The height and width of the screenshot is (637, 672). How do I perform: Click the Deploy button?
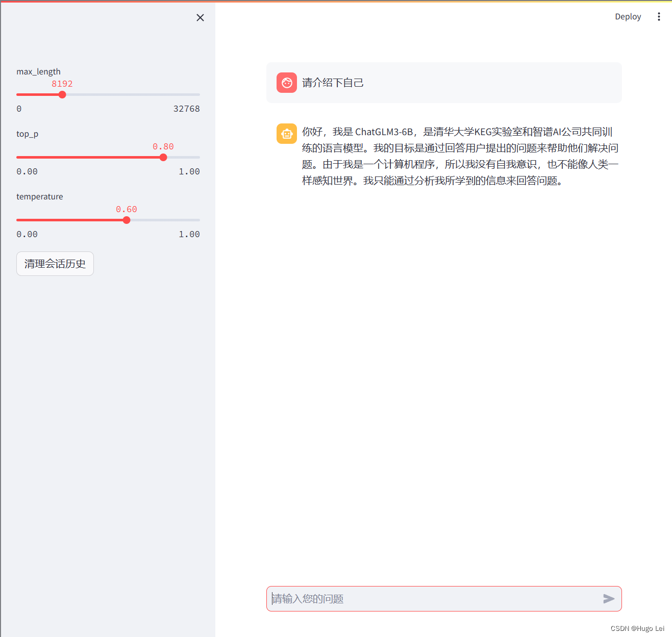(628, 17)
